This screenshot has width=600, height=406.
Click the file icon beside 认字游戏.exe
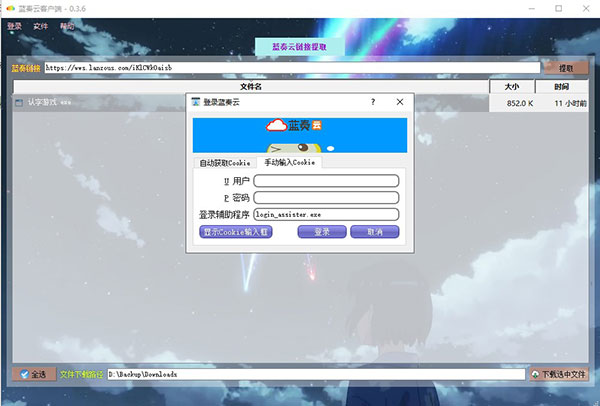[18, 102]
